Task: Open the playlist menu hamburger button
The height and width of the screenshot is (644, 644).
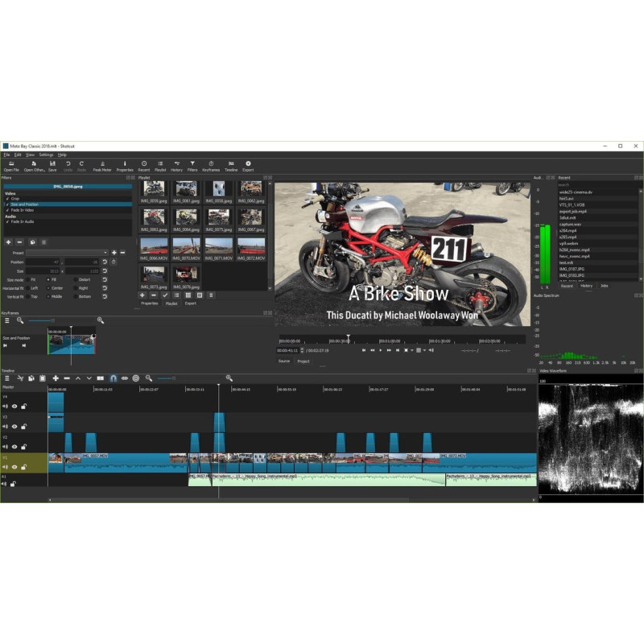Action: click(x=211, y=295)
